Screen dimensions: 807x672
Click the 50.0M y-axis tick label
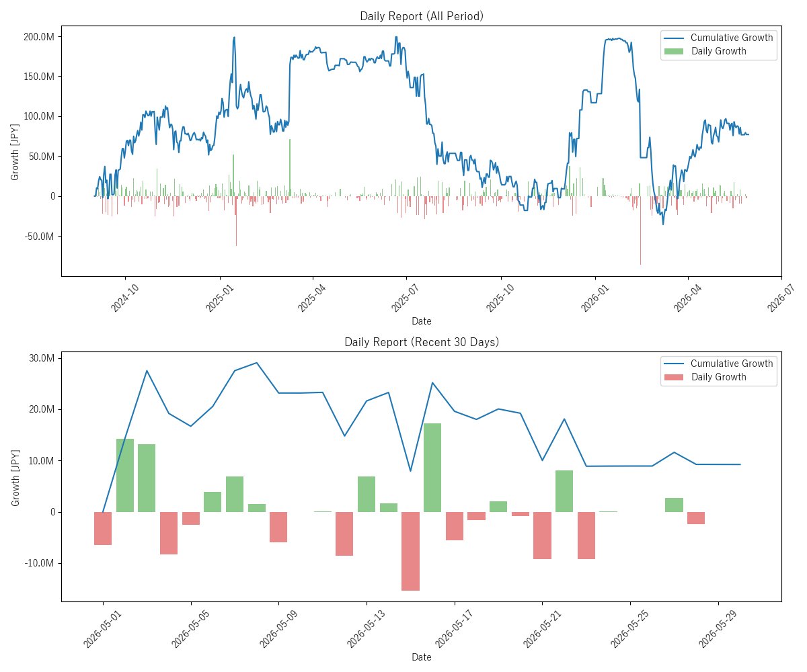click(x=43, y=157)
